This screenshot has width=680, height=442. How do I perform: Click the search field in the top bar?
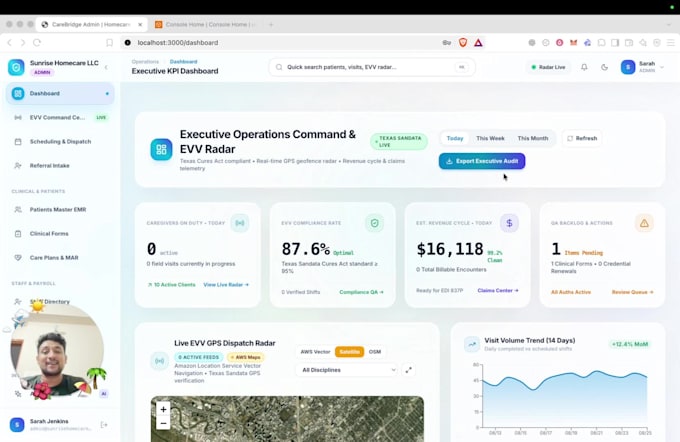pos(372,67)
